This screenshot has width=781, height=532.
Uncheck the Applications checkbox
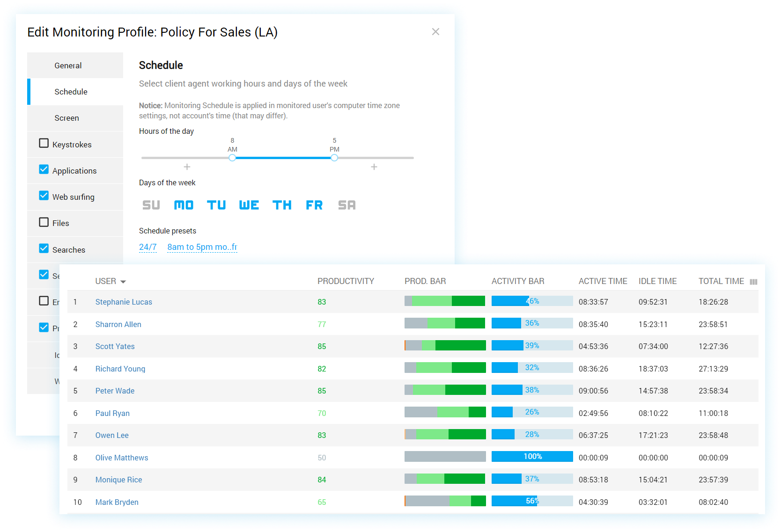coord(44,169)
